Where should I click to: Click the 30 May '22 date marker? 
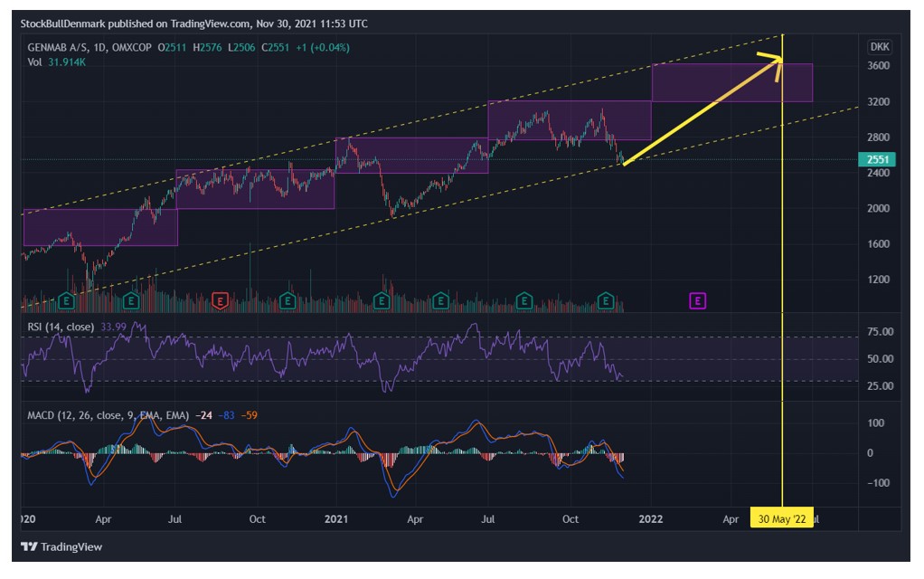click(781, 519)
